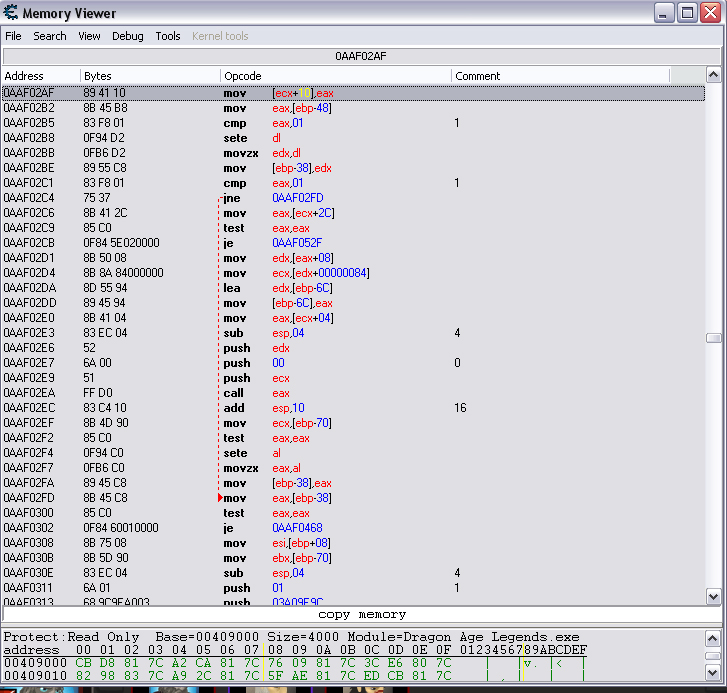The width and height of the screenshot is (727, 693).
Task: Open the View menu
Action: tap(89, 36)
